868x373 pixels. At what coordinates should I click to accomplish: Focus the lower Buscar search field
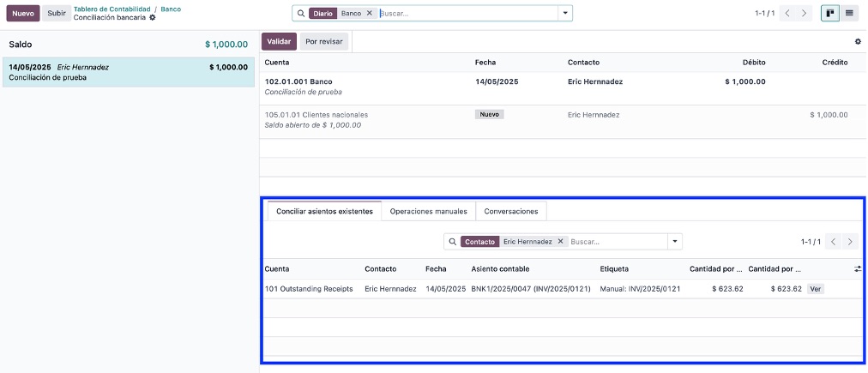618,242
